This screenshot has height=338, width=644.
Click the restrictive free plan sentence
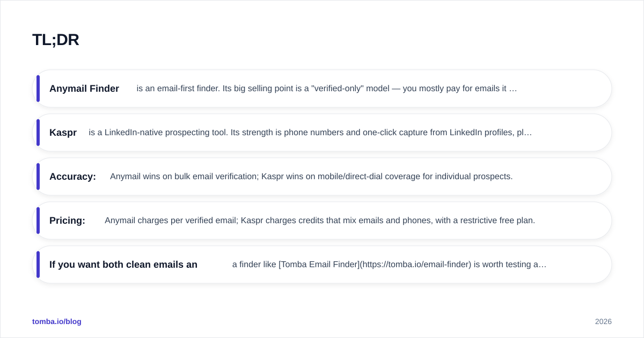pos(320,221)
